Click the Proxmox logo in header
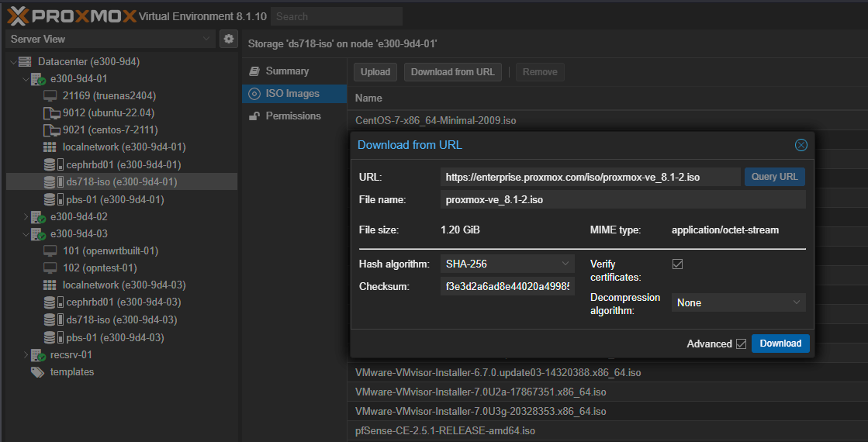This screenshot has width=868, height=442. [71, 16]
